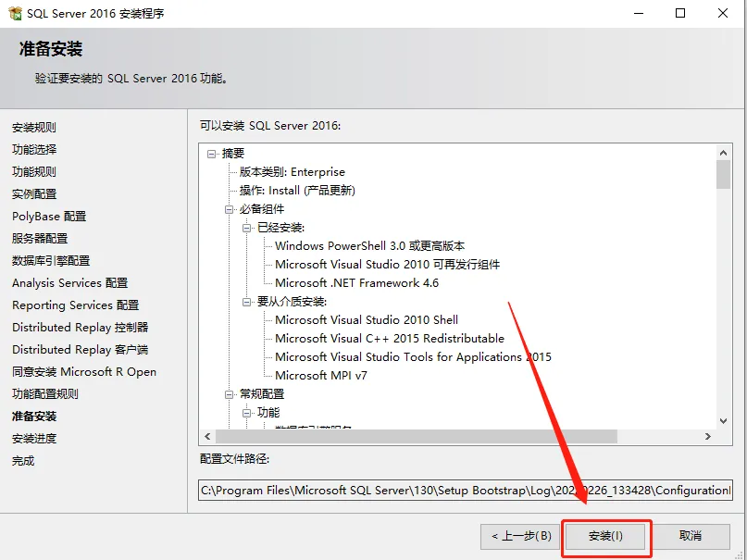Select Microsoft .NET Framework 4.6 row
The height and width of the screenshot is (560, 747).
pos(356,283)
